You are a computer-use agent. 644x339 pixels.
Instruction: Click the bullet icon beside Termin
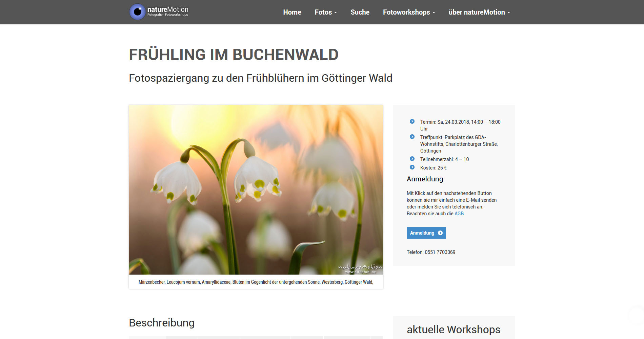(412, 121)
